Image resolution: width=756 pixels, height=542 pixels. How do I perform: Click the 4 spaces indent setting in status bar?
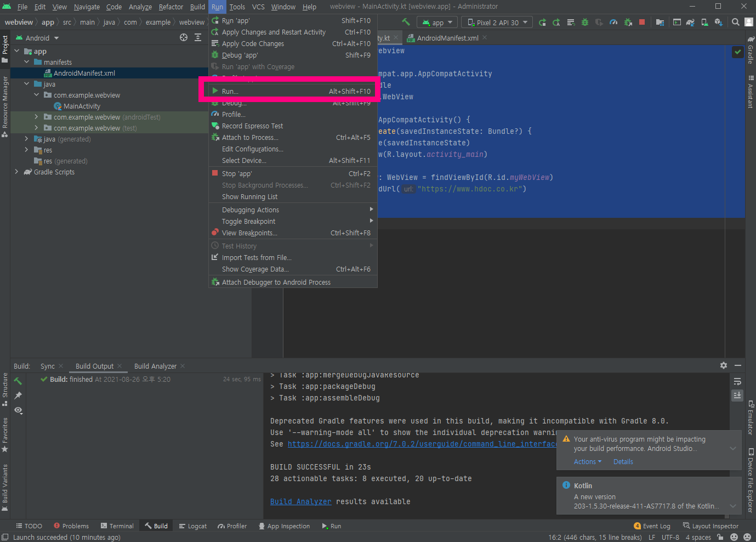(x=698, y=537)
